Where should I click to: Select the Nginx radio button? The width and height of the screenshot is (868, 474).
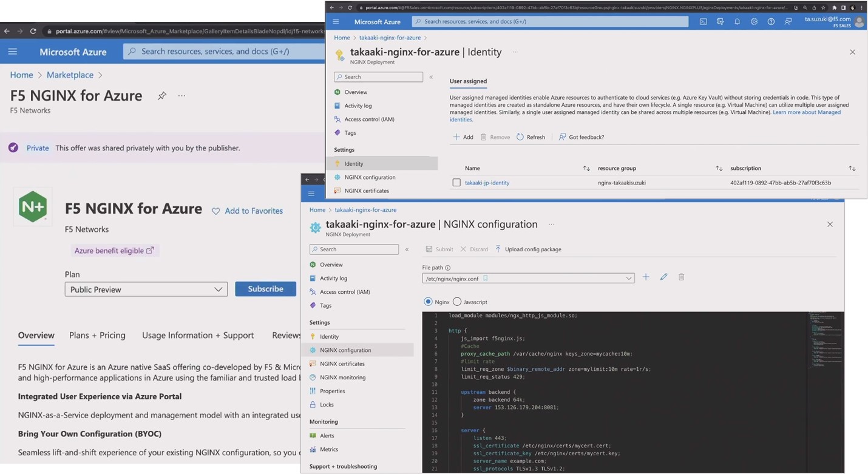(428, 302)
